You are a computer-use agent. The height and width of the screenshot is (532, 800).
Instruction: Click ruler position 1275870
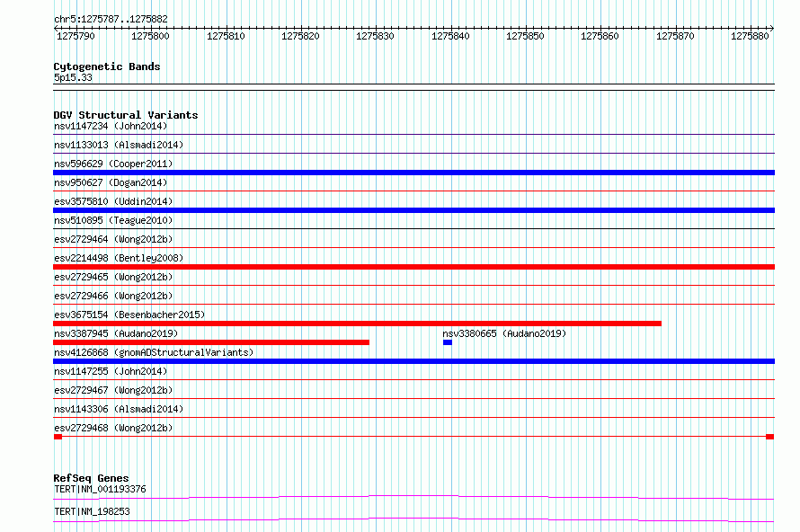tap(676, 36)
